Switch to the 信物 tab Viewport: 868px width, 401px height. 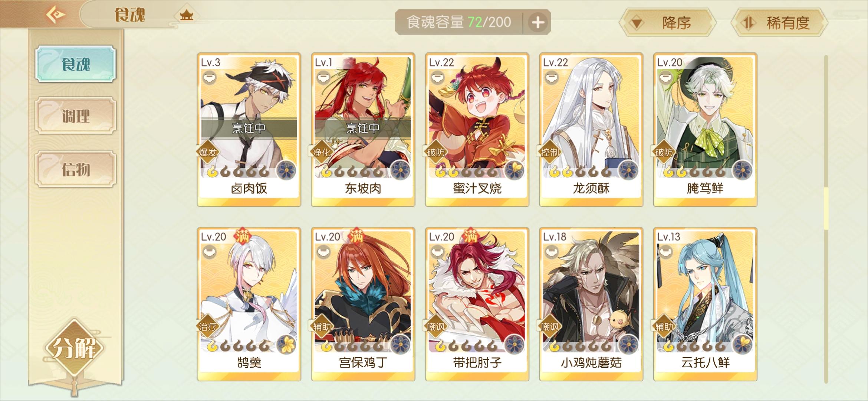tap(76, 169)
